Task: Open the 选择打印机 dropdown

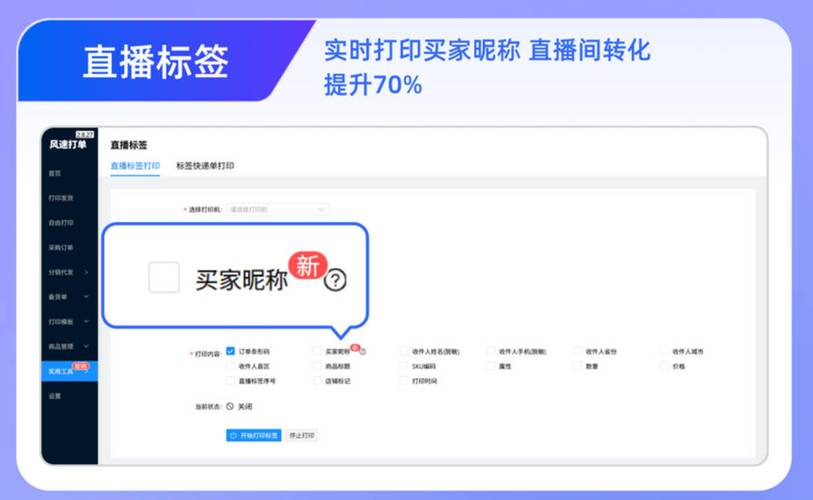Action: [277, 210]
